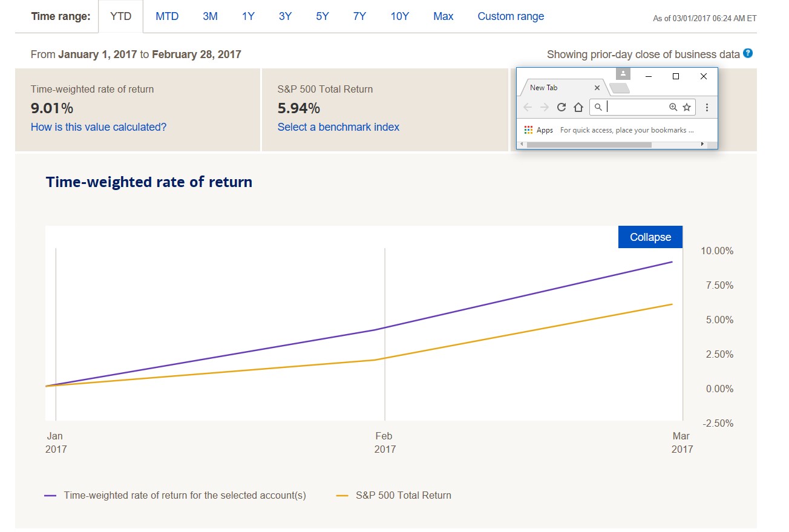Viewport: 789px width, 532px height.
Task: Click the Jan 2017 axis label
Action: coord(56,442)
